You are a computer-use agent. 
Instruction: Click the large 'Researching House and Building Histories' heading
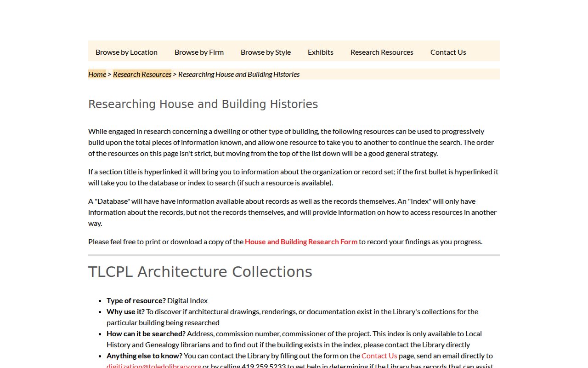203,104
